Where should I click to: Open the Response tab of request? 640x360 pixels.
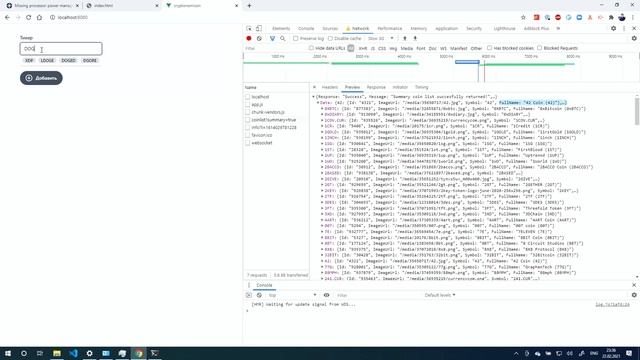click(x=376, y=87)
